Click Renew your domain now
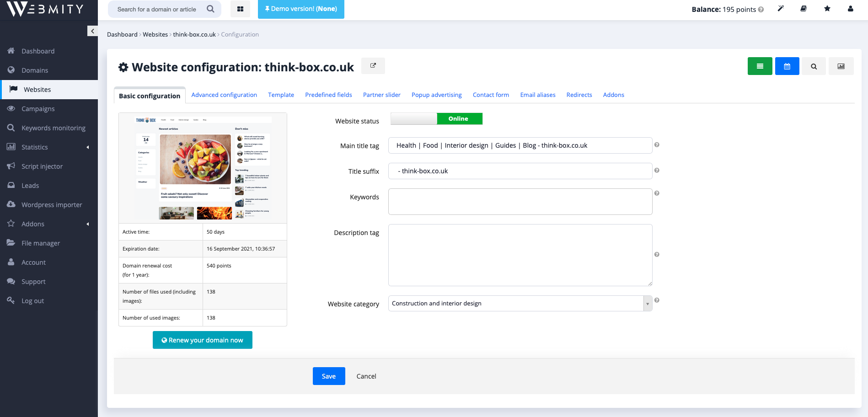Image resolution: width=868 pixels, height=417 pixels. click(x=202, y=340)
